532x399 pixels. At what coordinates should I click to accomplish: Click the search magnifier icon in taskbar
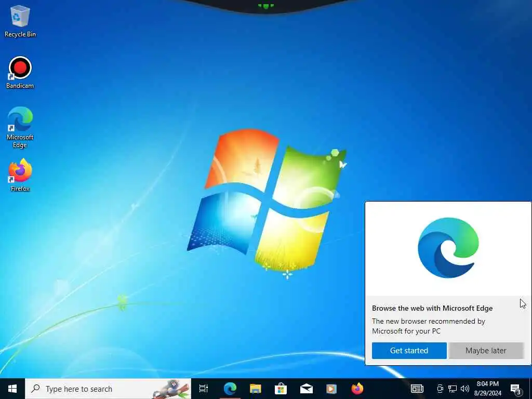pyautogui.click(x=35, y=389)
